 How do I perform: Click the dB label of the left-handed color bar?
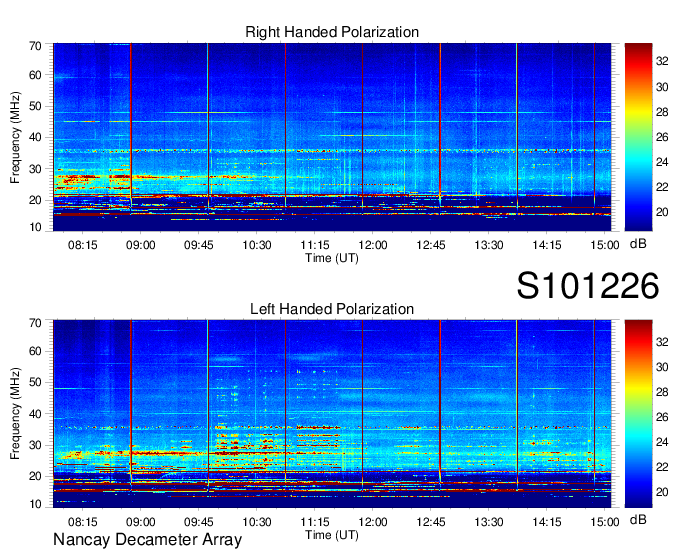click(638, 519)
